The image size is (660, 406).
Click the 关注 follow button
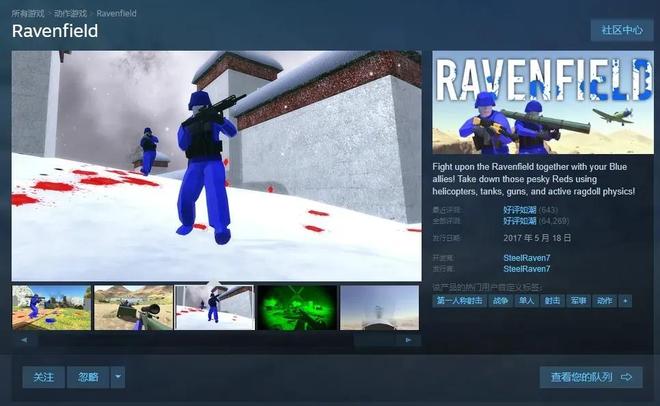click(x=44, y=377)
